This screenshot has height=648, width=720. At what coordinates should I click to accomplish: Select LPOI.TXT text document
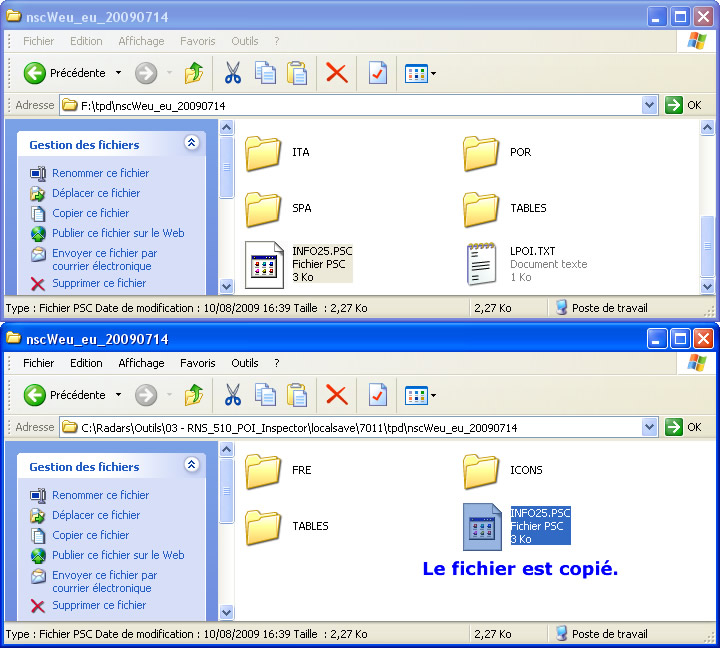coord(486,263)
